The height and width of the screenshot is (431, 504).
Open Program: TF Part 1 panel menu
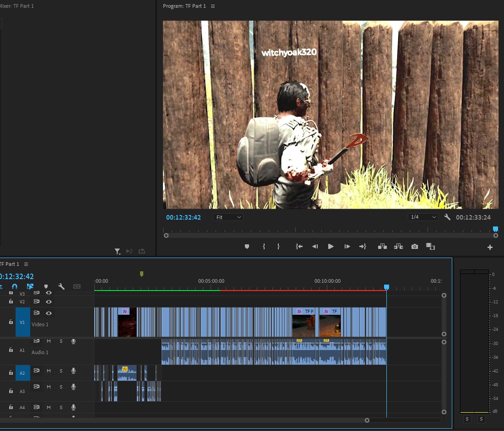pyautogui.click(x=213, y=6)
